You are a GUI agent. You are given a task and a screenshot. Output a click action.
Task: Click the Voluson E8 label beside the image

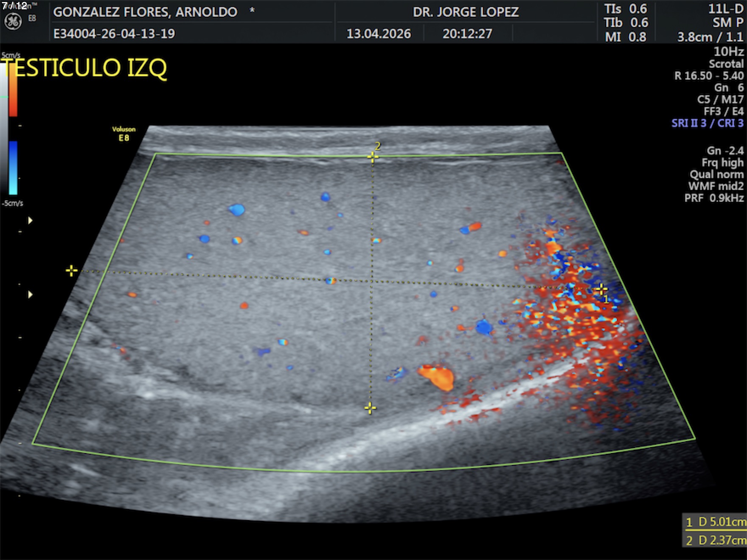coord(124,134)
